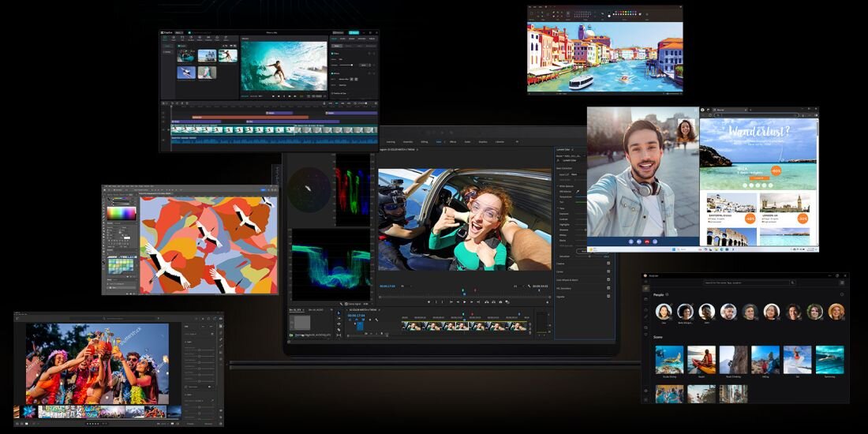This screenshot has width=868, height=434.
Task: Select the straw hat person avatar
Action: [836, 311]
